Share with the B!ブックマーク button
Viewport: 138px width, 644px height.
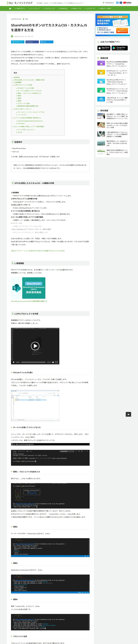[x=18, y=42]
